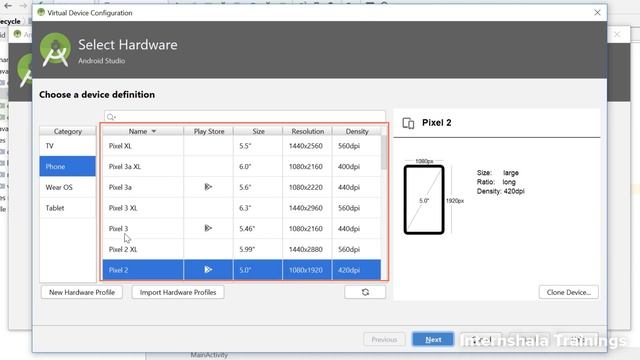Click the Clone Device button
The height and width of the screenshot is (360, 640).
pos(569,292)
